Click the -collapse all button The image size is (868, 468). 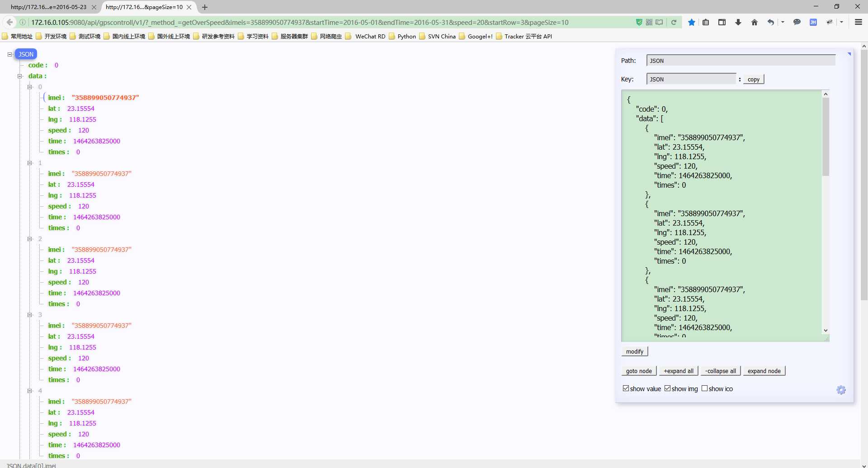point(721,371)
